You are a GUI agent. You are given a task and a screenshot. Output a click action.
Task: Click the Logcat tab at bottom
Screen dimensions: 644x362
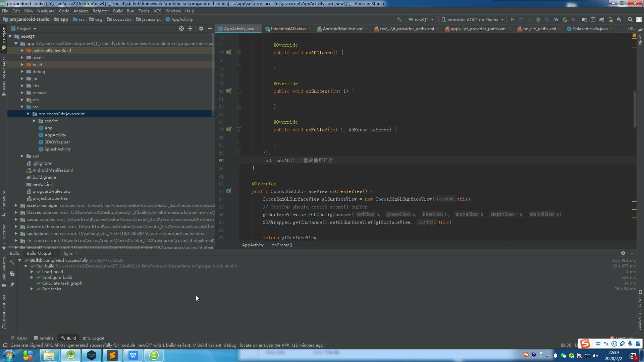point(95,338)
